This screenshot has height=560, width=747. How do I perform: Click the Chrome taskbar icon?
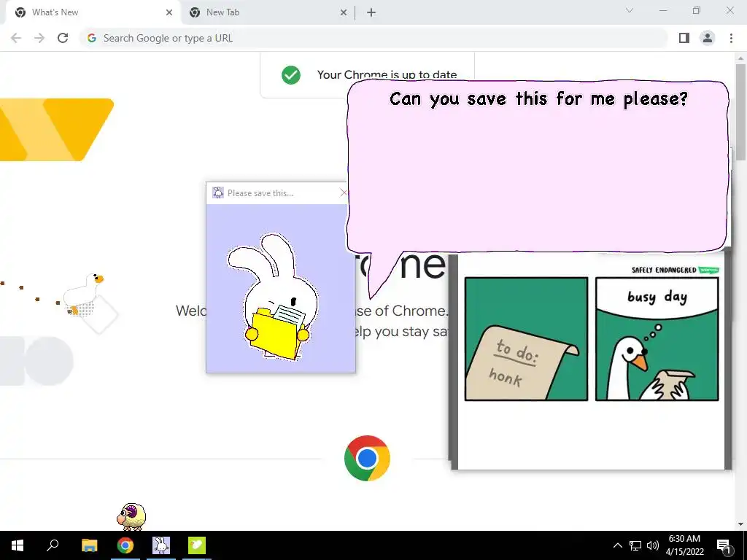125,545
